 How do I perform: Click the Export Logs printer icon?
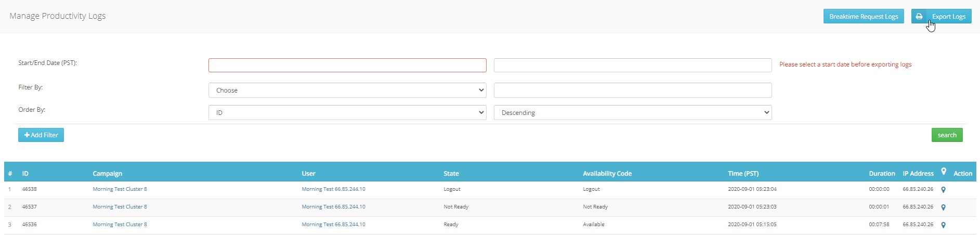click(919, 17)
